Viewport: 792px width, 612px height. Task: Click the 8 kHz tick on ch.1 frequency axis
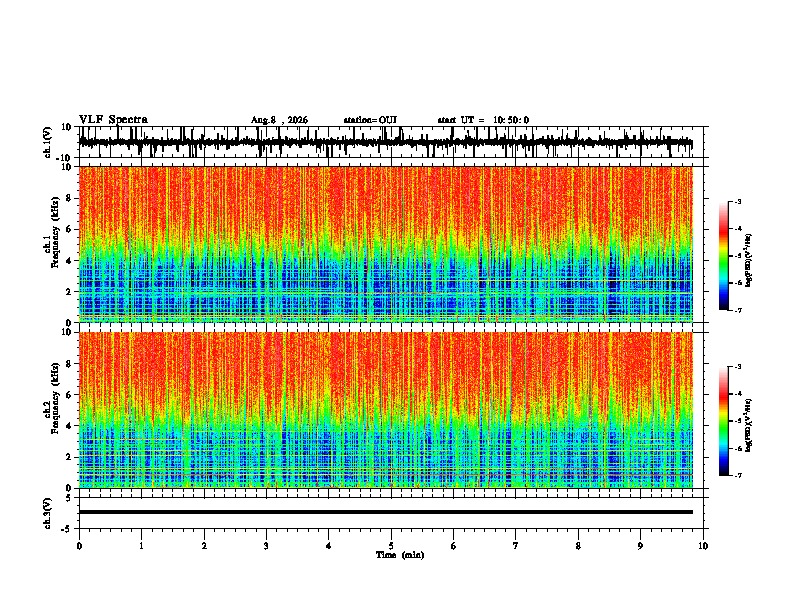pos(69,198)
